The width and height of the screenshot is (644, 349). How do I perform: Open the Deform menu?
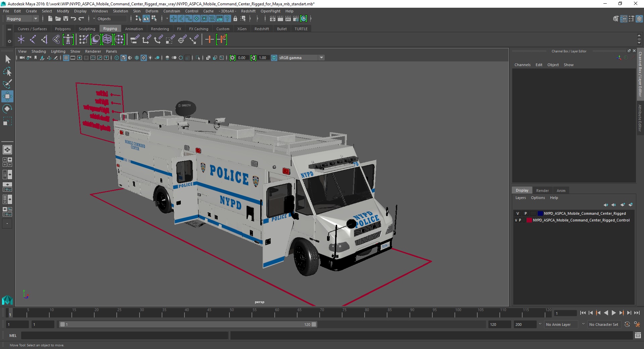tap(152, 11)
